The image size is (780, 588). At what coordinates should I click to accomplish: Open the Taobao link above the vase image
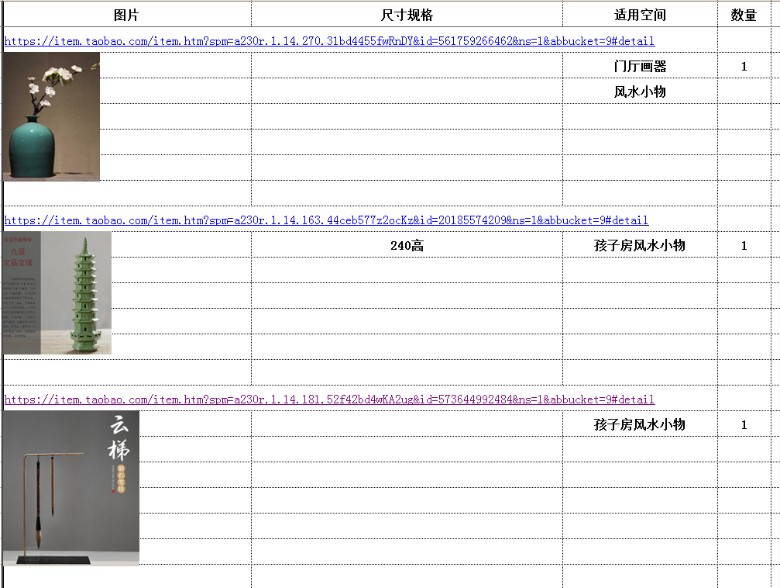pyautogui.click(x=329, y=41)
